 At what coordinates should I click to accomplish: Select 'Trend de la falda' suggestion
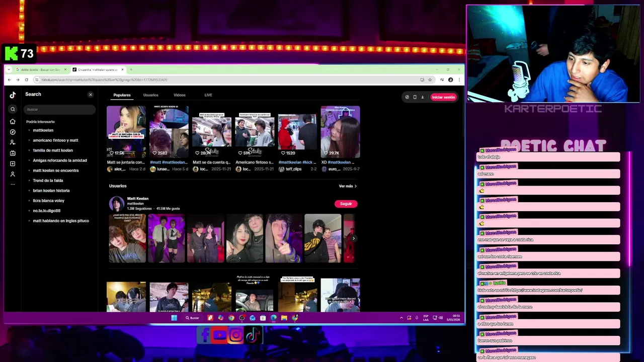tap(48, 180)
